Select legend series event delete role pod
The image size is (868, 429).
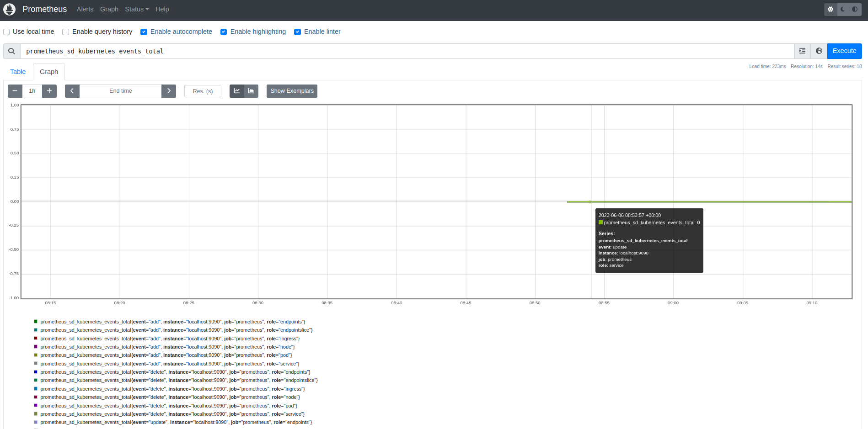click(x=169, y=406)
